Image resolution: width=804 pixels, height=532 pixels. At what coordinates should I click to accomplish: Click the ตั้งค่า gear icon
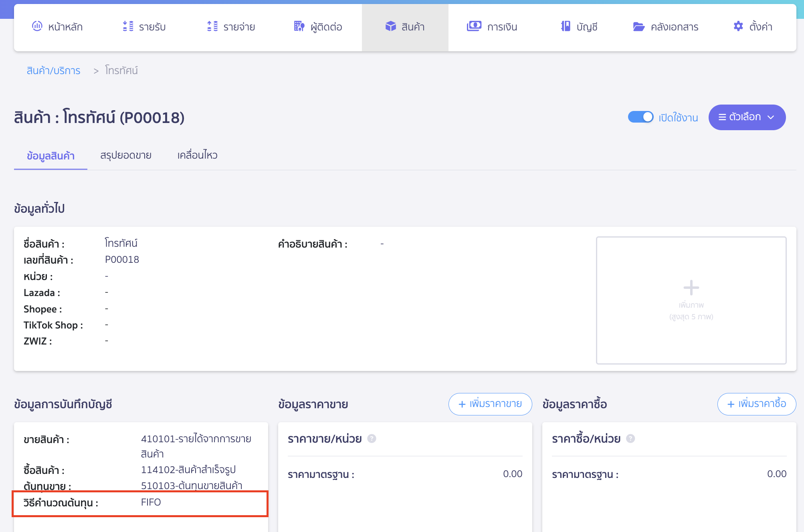pyautogui.click(x=738, y=26)
